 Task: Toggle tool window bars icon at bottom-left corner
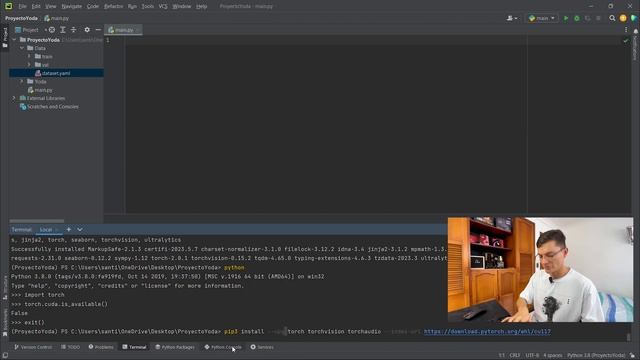tap(5, 355)
